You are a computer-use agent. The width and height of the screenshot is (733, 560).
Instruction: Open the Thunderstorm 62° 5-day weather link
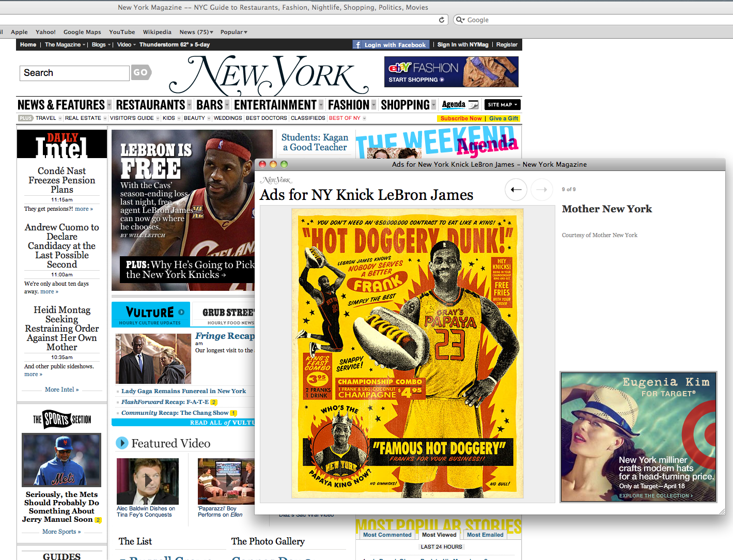(x=175, y=44)
